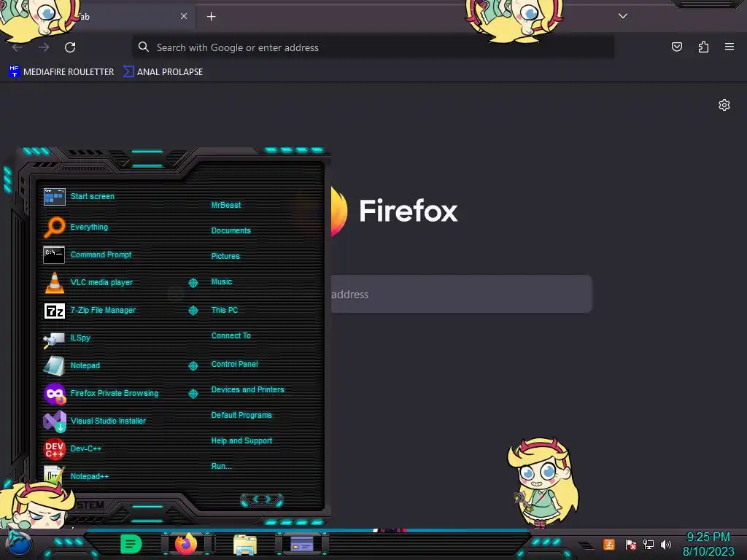Image resolution: width=747 pixels, height=560 pixels.
Task: Open Default Programs entry
Action: tap(241, 415)
